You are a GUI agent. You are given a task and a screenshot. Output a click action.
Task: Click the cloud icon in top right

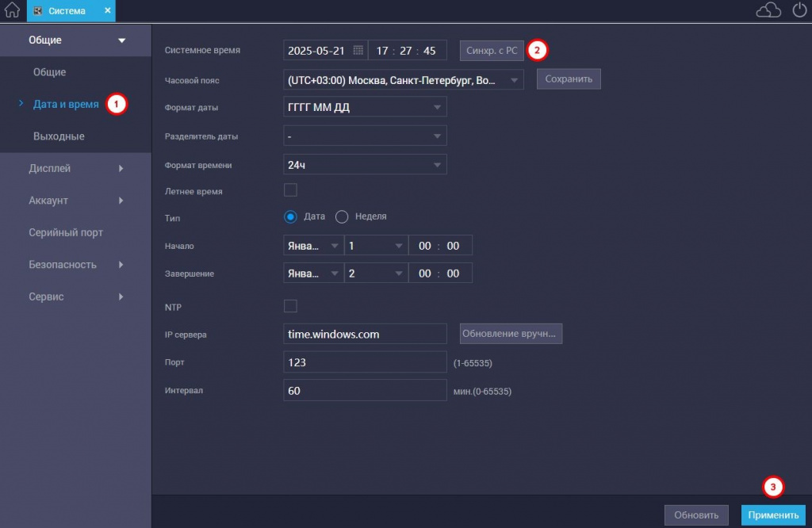tap(768, 10)
